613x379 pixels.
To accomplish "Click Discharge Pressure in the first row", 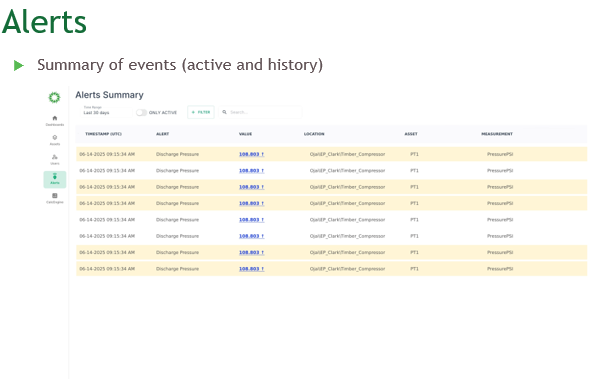I will point(177,154).
